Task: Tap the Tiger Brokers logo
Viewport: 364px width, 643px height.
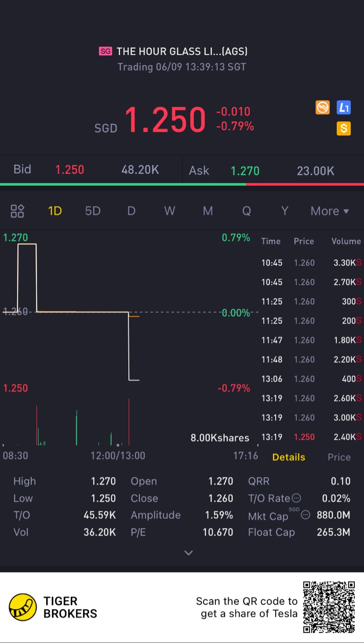Action: 23,607
